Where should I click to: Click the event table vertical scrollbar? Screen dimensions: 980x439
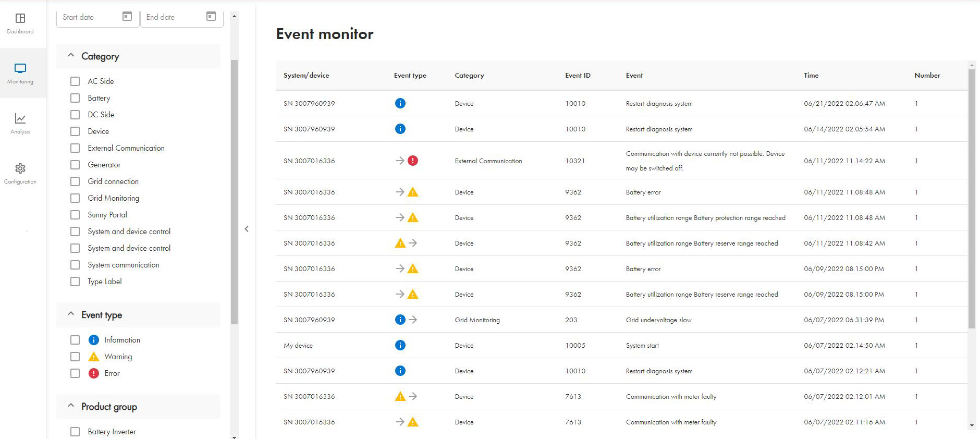[972, 198]
